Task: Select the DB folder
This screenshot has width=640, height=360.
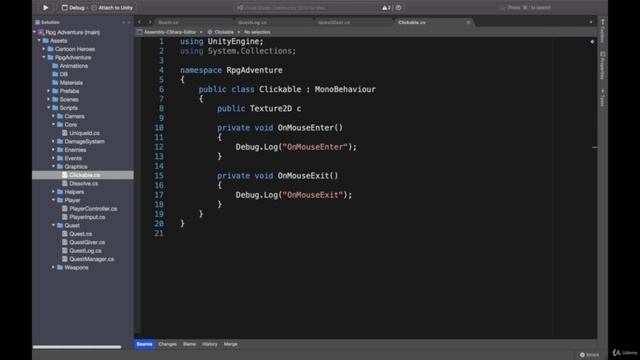Action: [60, 74]
